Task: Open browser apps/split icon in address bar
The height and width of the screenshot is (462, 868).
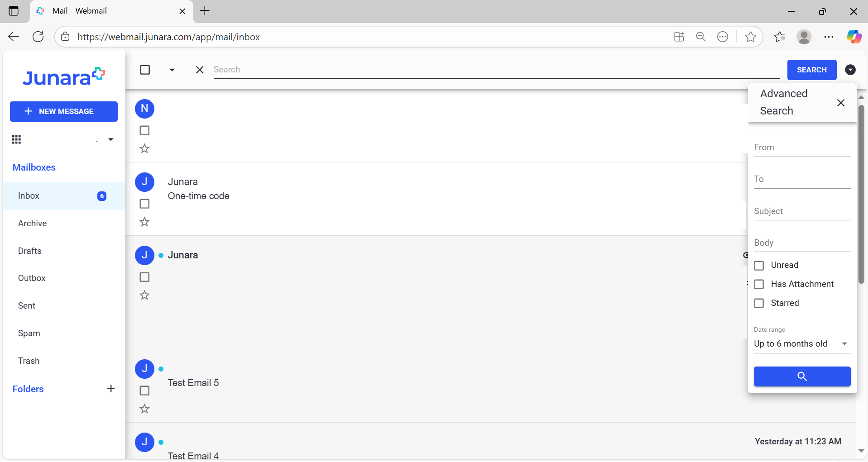Action: [679, 37]
